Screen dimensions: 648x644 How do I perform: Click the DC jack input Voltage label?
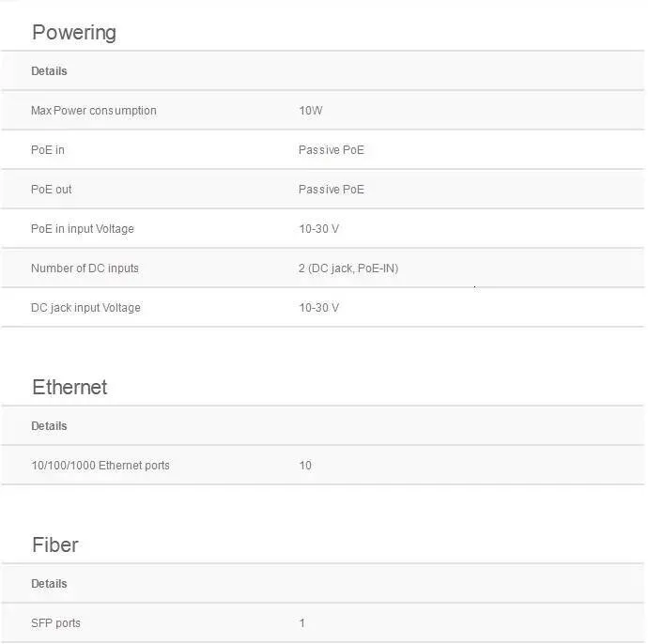coord(85,308)
